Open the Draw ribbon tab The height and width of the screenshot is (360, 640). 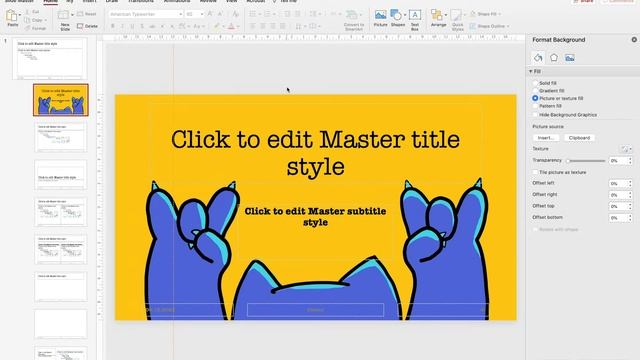point(112,1)
